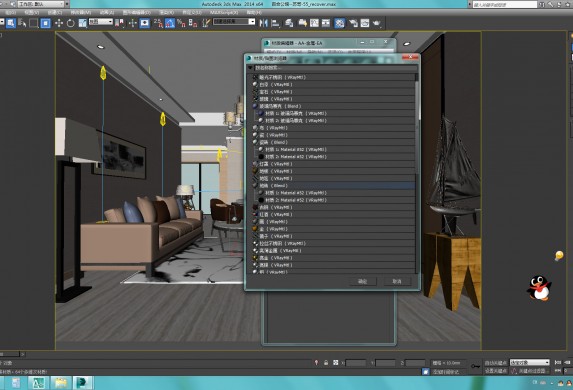Toggle the Percent Snap button

182,23
